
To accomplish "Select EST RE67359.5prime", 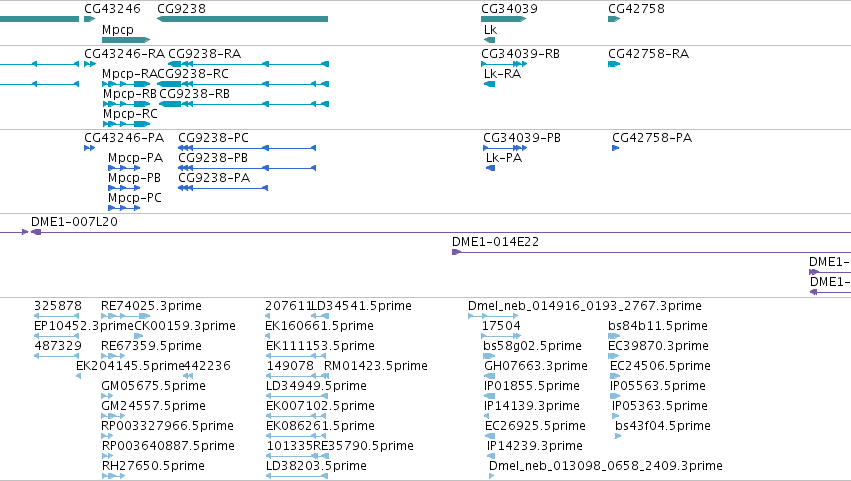I will coord(151,346).
